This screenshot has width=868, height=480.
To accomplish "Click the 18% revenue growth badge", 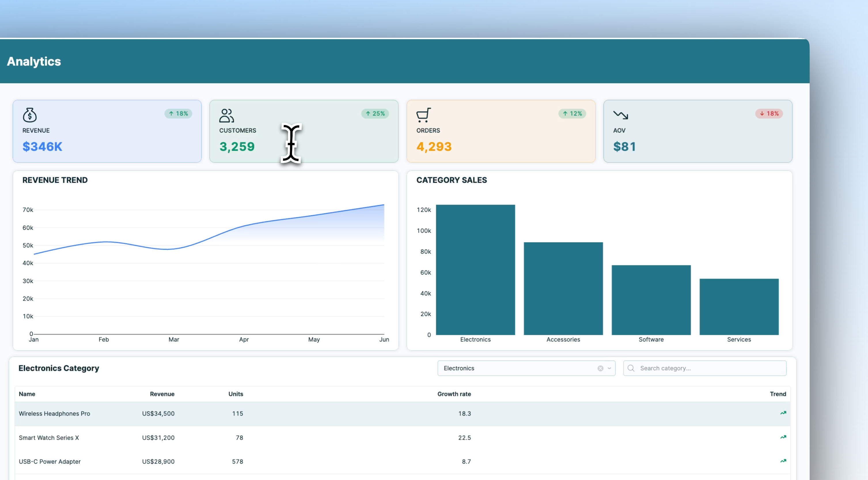I will (x=178, y=114).
